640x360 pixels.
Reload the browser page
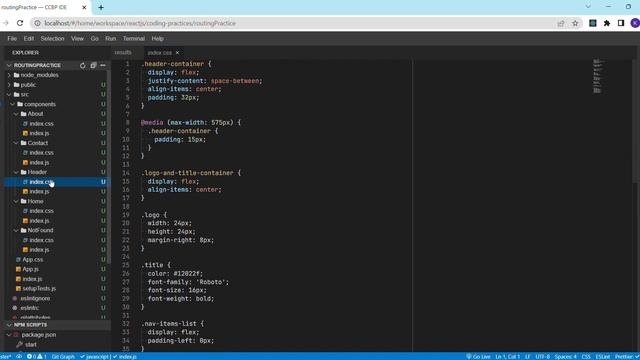(x=20, y=23)
